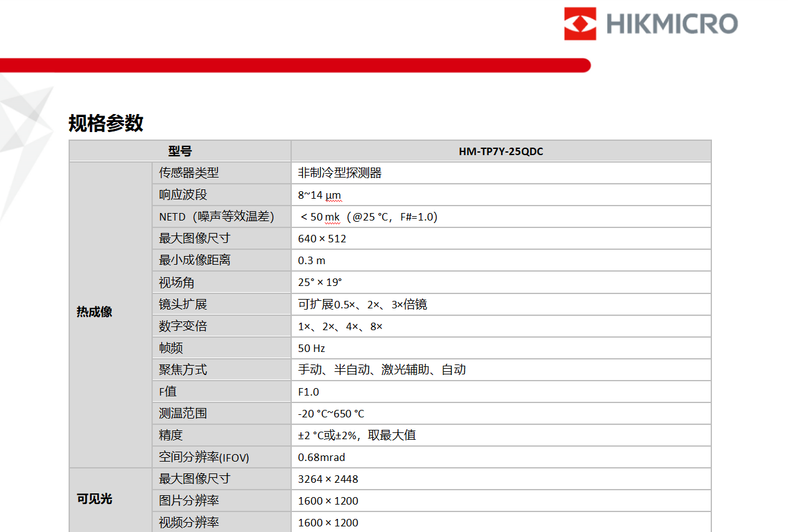Viewport: 788px width, 532px height.
Task: Select 1600 × 1200 in the 视频分辨率 row
Action: coord(328,523)
